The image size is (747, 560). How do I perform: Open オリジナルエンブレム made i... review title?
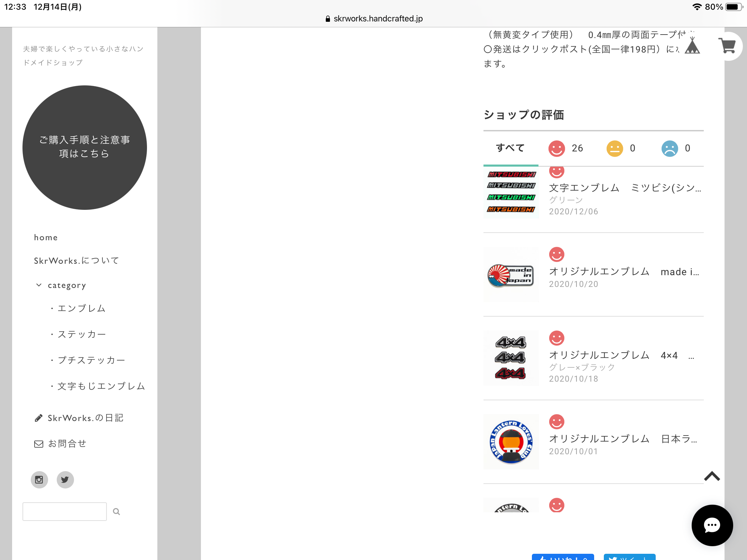pos(624,272)
